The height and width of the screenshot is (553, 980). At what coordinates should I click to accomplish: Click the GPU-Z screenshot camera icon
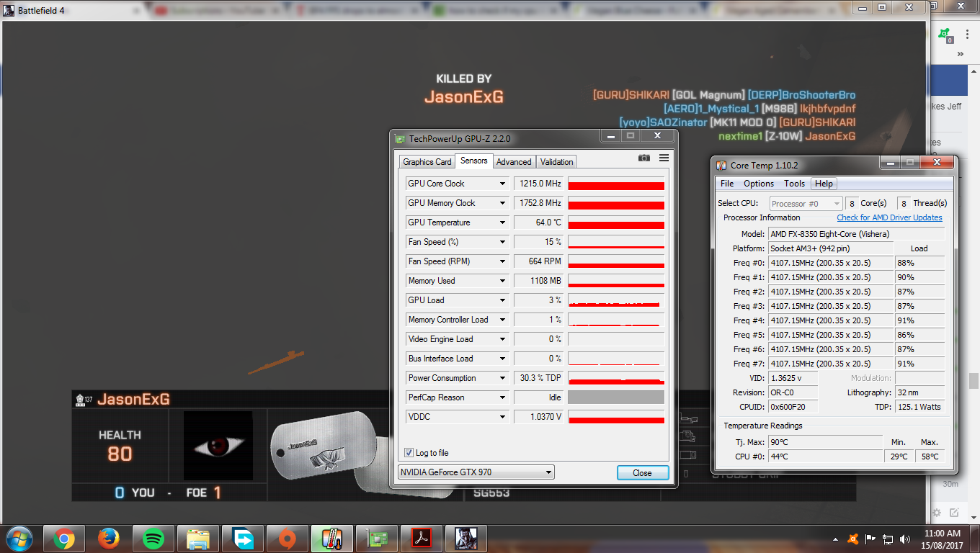[x=644, y=158]
